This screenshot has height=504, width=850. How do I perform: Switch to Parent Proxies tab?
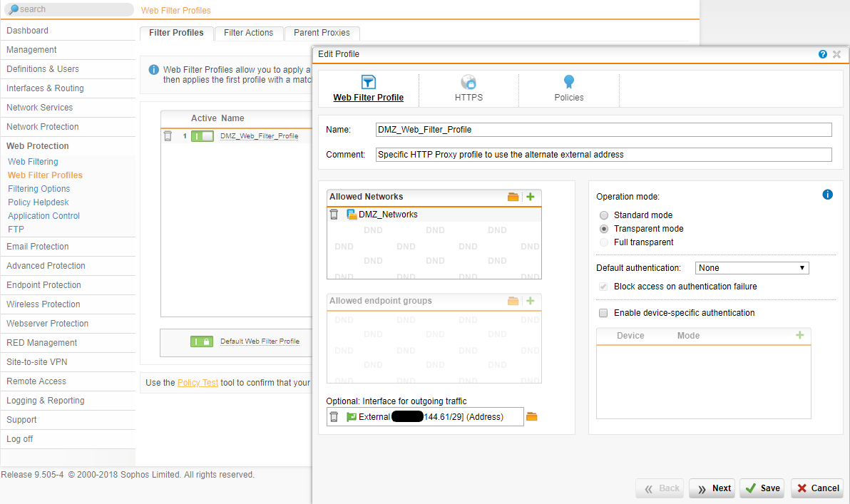coord(322,33)
